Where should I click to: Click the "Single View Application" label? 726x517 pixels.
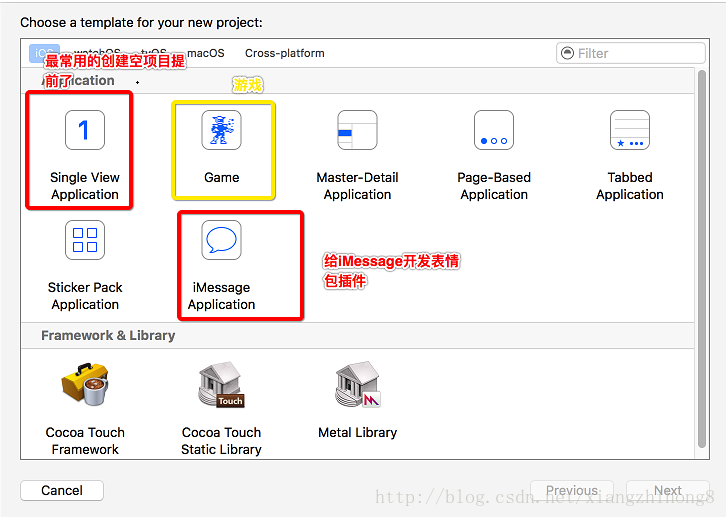85,186
